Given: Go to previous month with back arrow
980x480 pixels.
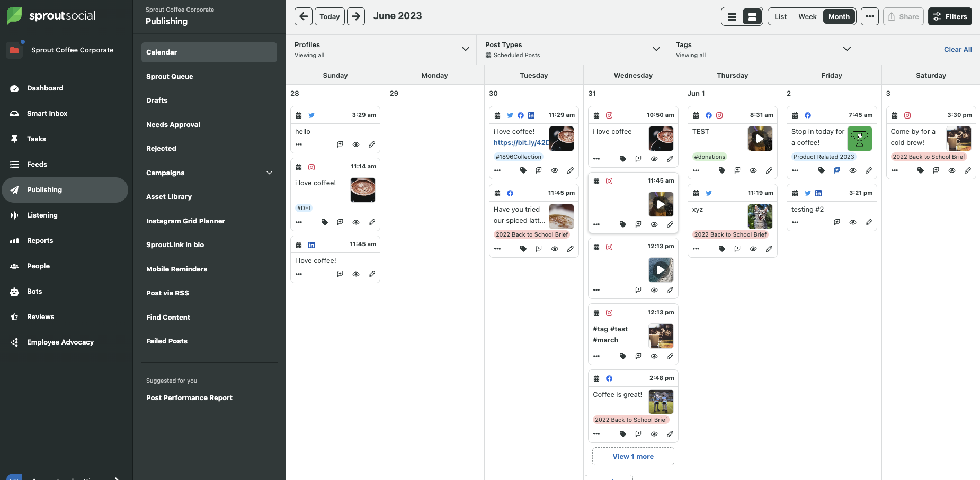Looking at the screenshot, I should [x=304, y=16].
